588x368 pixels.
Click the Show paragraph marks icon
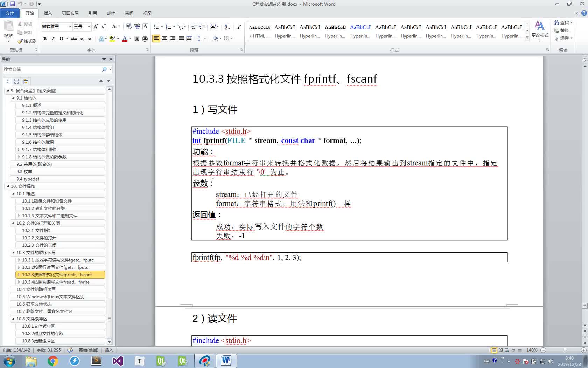pyautogui.click(x=239, y=27)
